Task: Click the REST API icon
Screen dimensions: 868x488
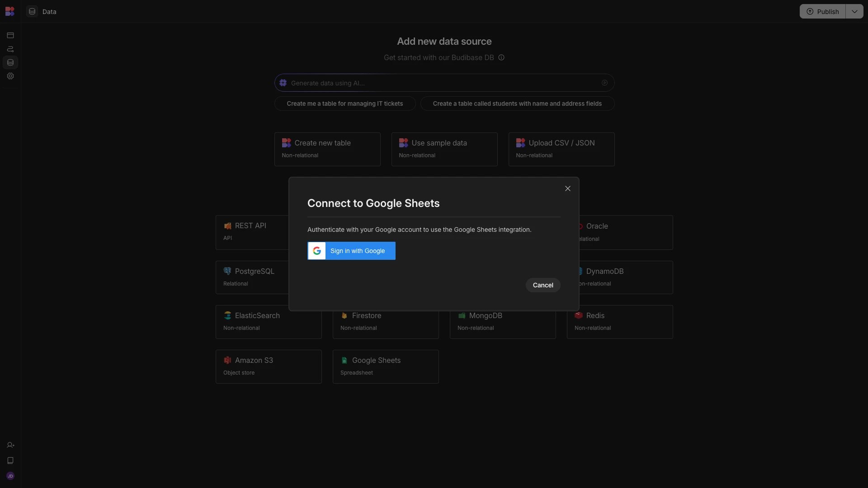Action: 227,226
